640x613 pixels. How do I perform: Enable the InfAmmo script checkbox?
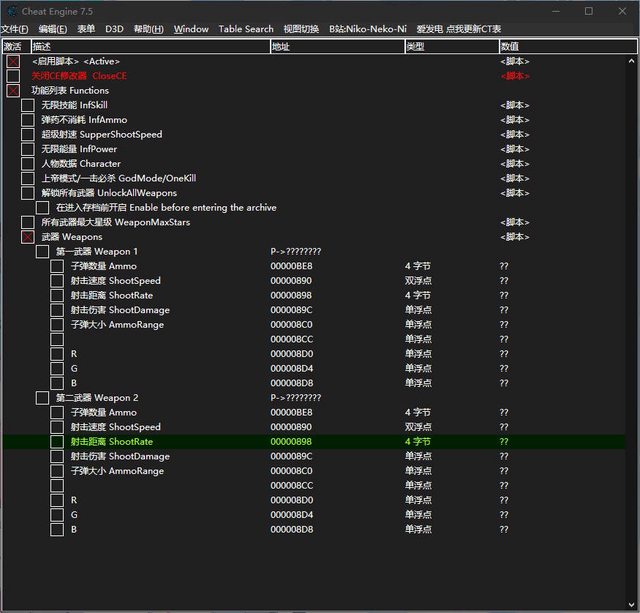tap(28, 120)
